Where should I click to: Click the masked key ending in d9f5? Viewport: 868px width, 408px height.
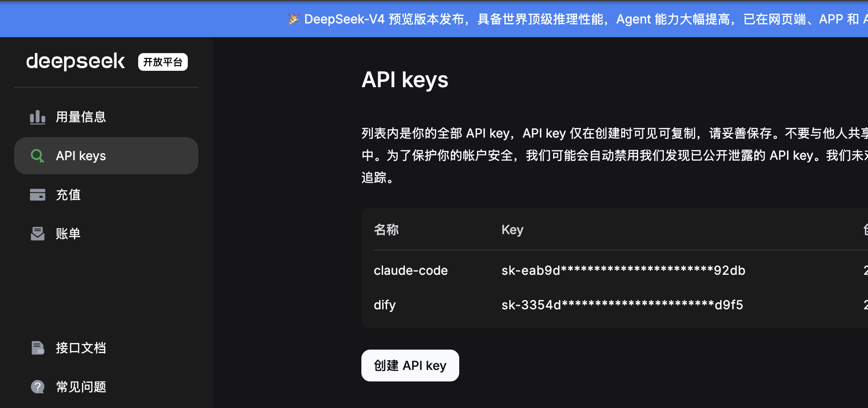(x=622, y=305)
